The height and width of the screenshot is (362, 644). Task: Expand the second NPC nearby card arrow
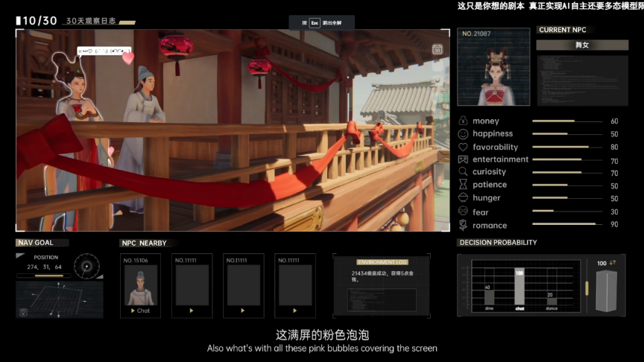(x=192, y=311)
